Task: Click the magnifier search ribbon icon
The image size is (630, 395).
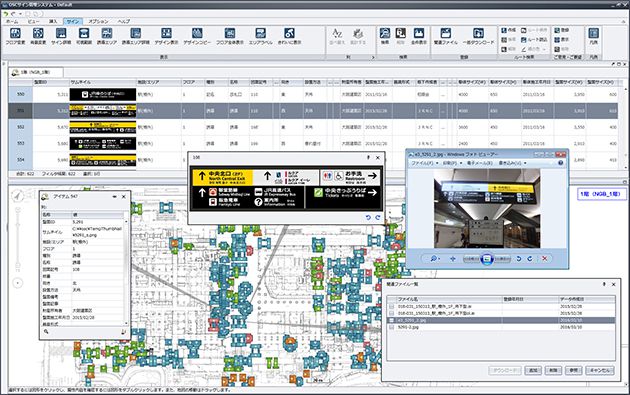Action: [385, 35]
